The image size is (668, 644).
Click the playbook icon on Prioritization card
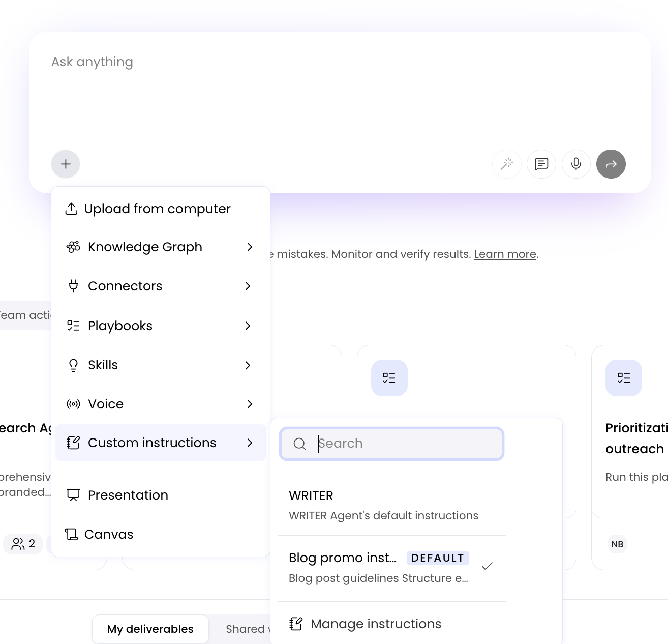(x=624, y=378)
